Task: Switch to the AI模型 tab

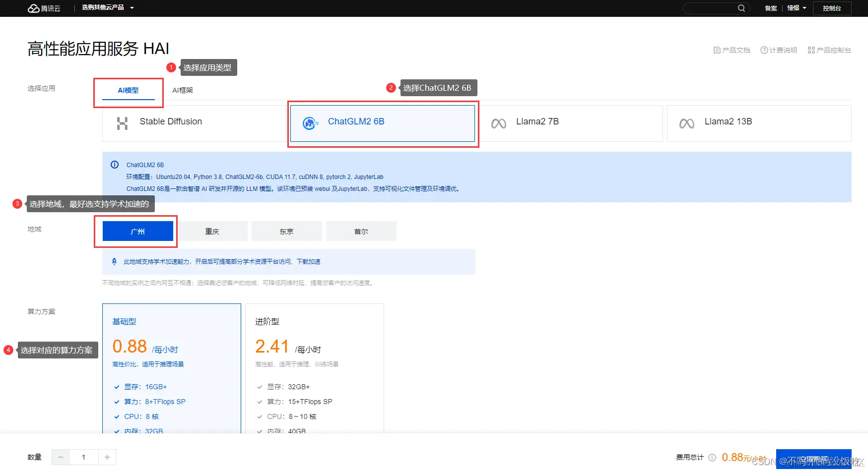Action: click(128, 90)
